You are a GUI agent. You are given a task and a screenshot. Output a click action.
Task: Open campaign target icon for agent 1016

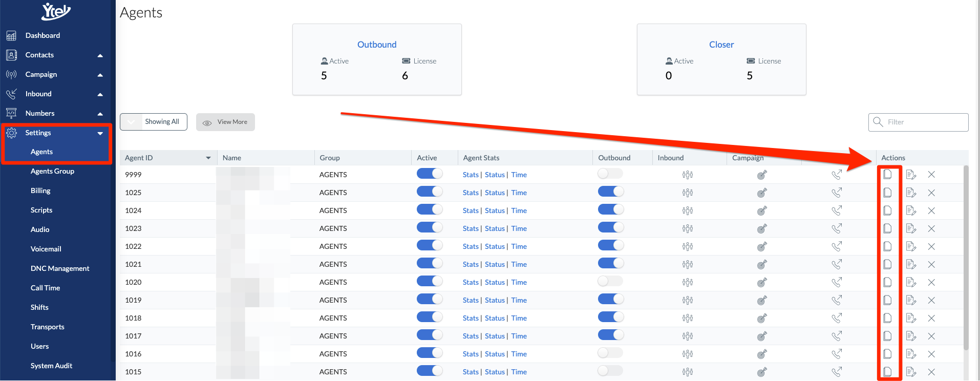coord(762,354)
